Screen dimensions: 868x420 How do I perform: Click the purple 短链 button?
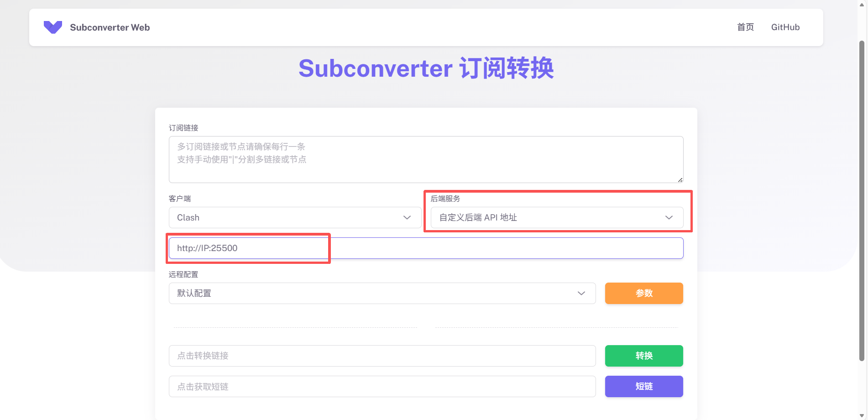tap(643, 387)
